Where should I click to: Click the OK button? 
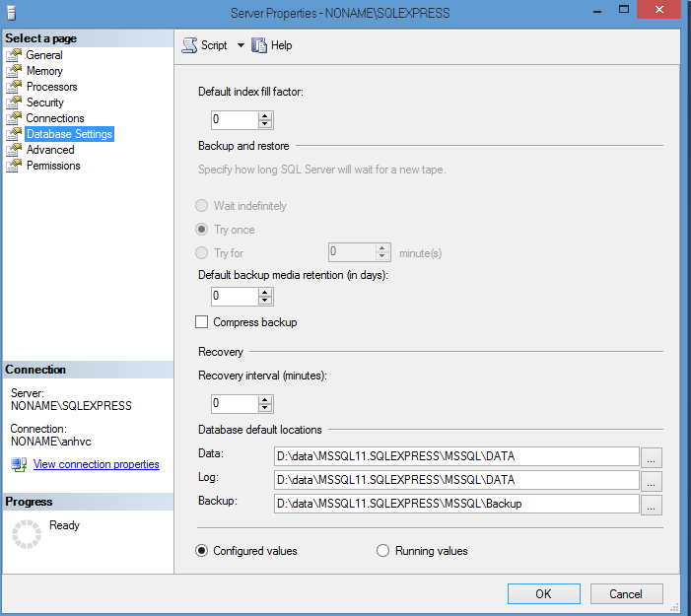[x=543, y=594]
